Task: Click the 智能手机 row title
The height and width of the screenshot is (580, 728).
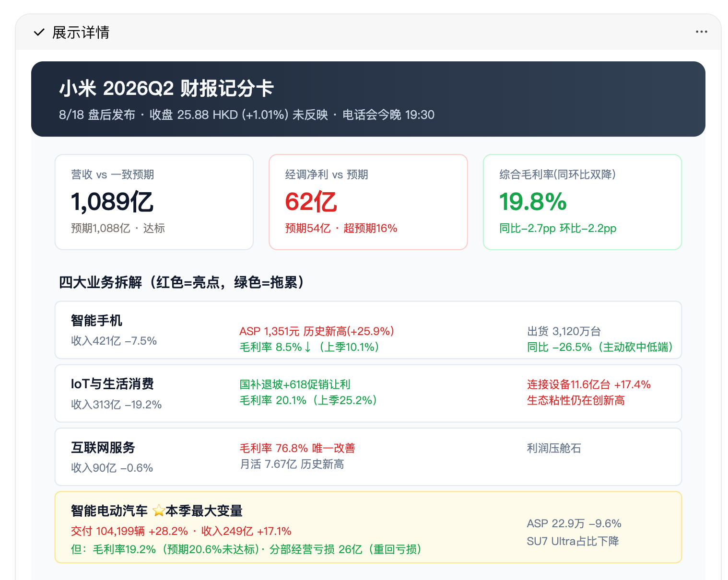Action: 96,320
